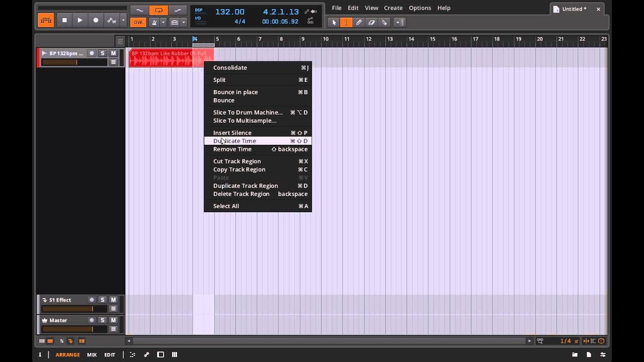This screenshot has height=362, width=644.
Task: Select Bounce in place
Action: point(258,92)
